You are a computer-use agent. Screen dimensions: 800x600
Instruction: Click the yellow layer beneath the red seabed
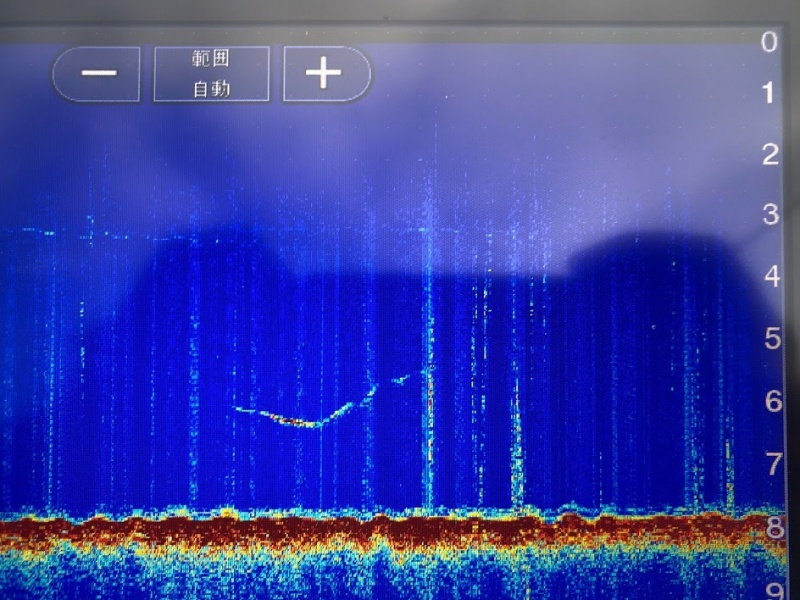tap(300, 552)
